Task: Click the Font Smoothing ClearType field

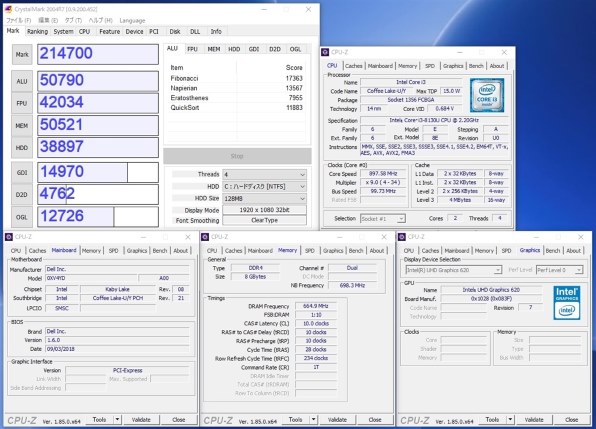Action: (265, 220)
